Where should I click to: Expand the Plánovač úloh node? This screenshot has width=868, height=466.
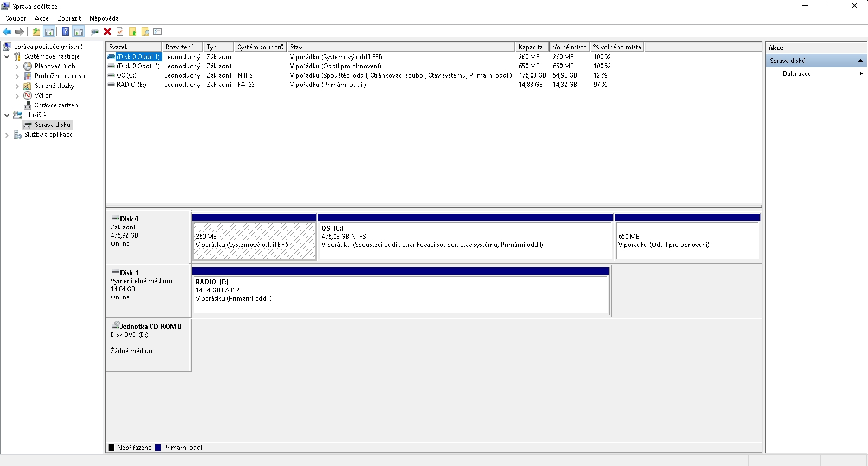click(17, 66)
